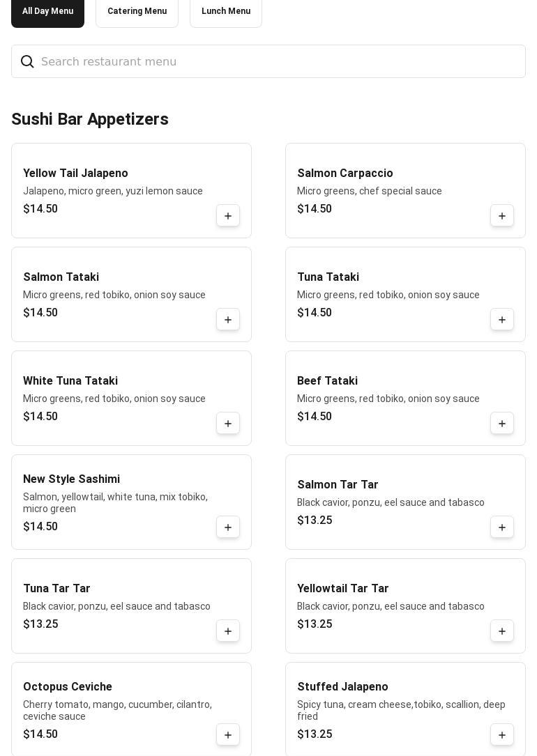Add Beef Tataki via plus icon
537x756 pixels.
[x=502, y=424]
